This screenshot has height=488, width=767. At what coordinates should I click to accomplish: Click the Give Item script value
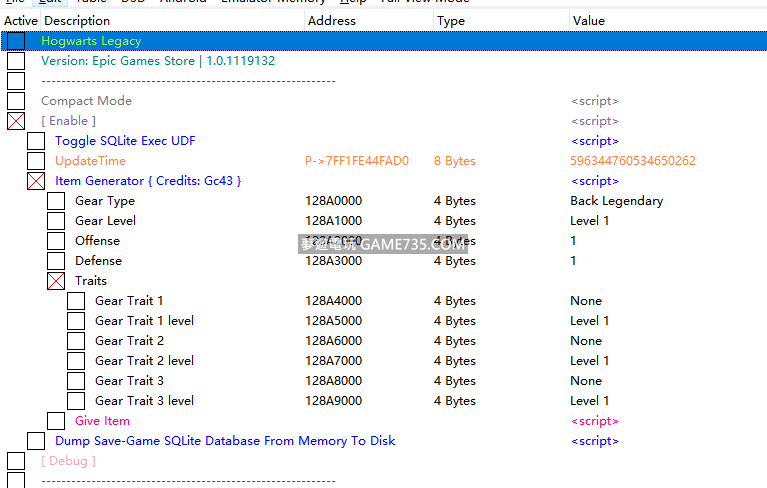coord(594,421)
